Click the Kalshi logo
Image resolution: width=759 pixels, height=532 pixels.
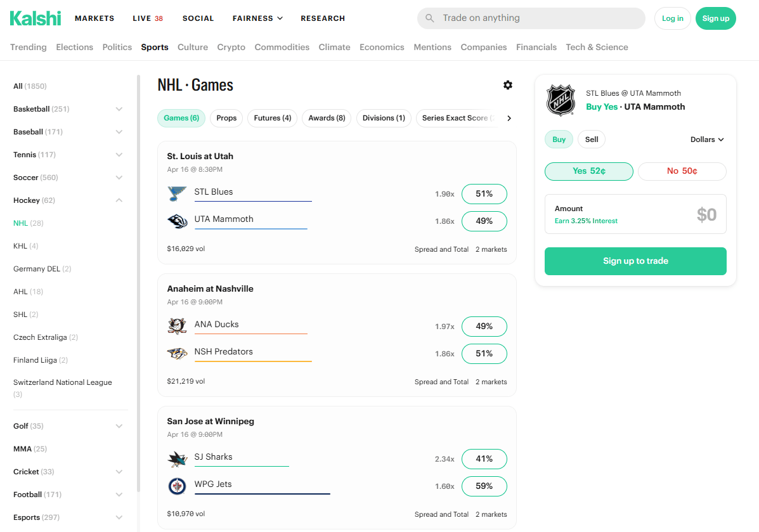36,18
